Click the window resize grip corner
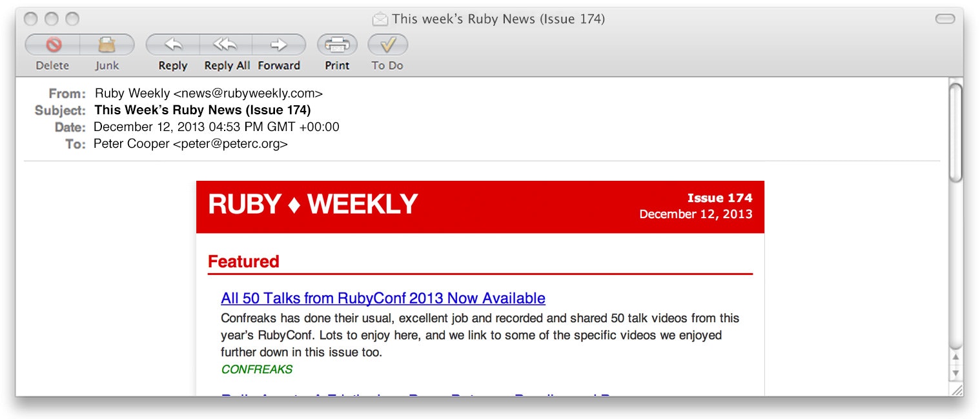This screenshot has width=980, height=419. click(x=958, y=389)
